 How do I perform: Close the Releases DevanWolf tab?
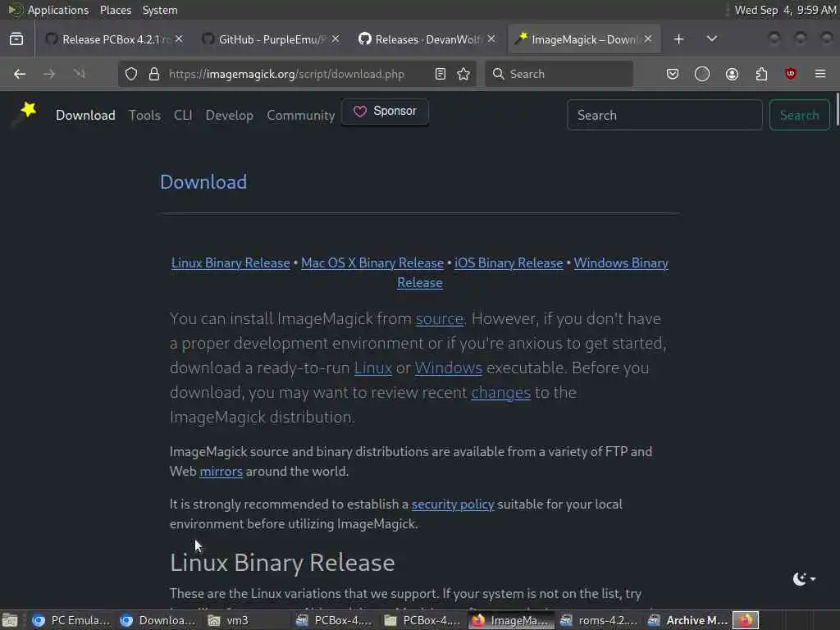tap(491, 39)
